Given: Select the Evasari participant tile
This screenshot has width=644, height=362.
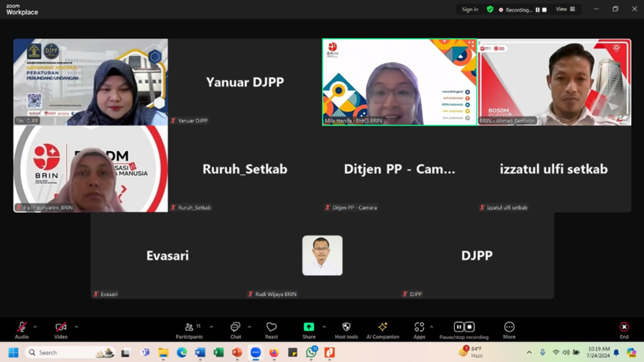Looking at the screenshot, I should (168, 256).
